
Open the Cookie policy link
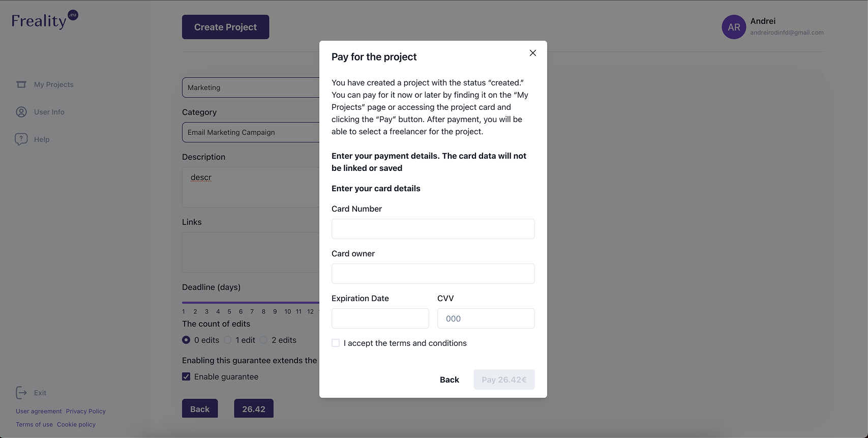point(76,424)
